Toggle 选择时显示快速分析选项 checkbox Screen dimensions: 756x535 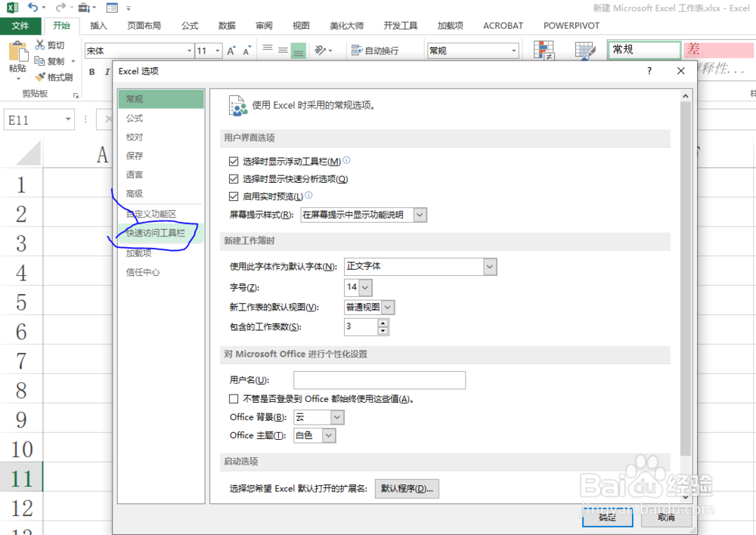pyautogui.click(x=234, y=179)
